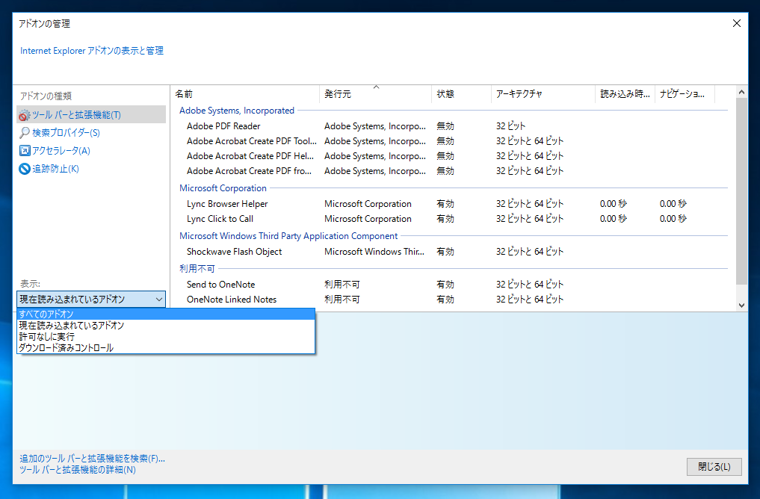Image resolution: width=760 pixels, height=499 pixels.
Task: Select the ツール バーと拡張機能 icon
Action: click(25, 115)
